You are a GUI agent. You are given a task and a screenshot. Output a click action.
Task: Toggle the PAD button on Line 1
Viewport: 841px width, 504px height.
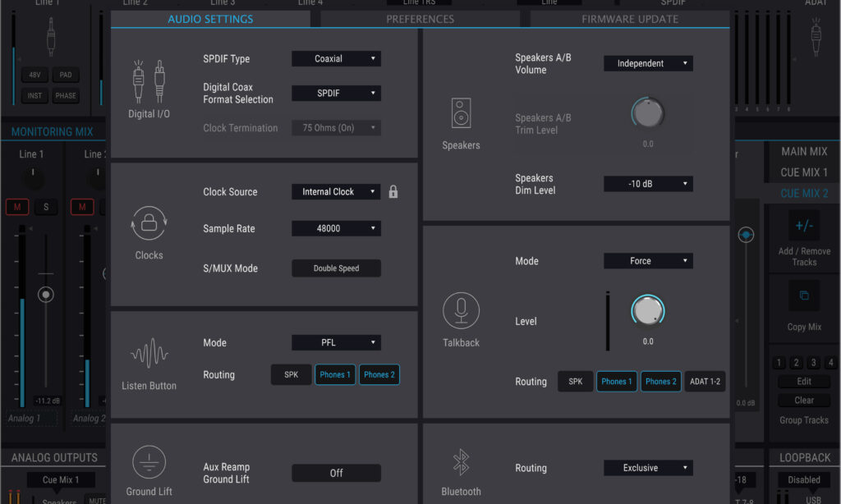(x=66, y=75)
